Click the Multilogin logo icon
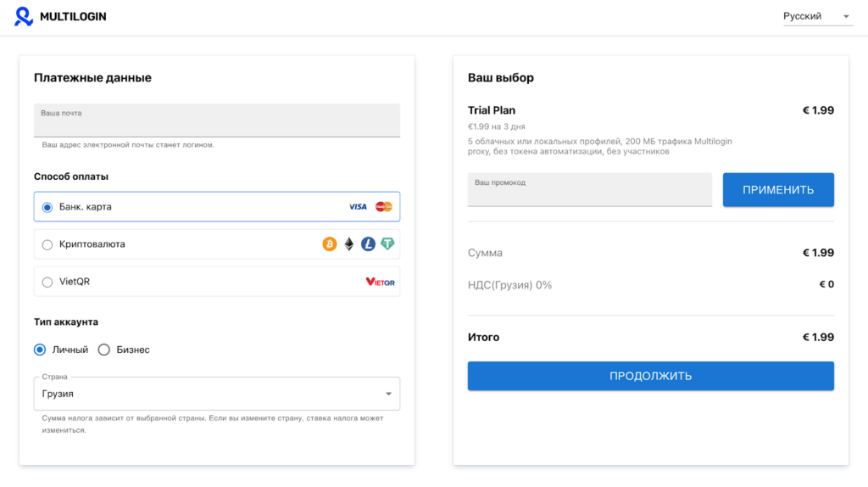 coord(23,16)
